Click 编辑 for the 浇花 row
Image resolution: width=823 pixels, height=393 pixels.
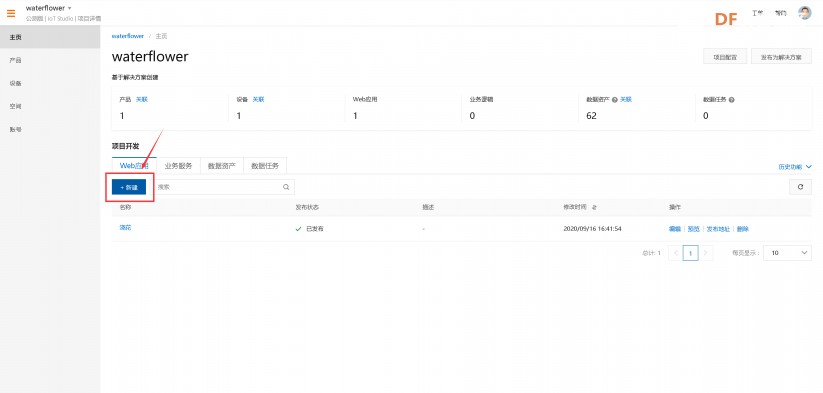click(x=674, y=229)
